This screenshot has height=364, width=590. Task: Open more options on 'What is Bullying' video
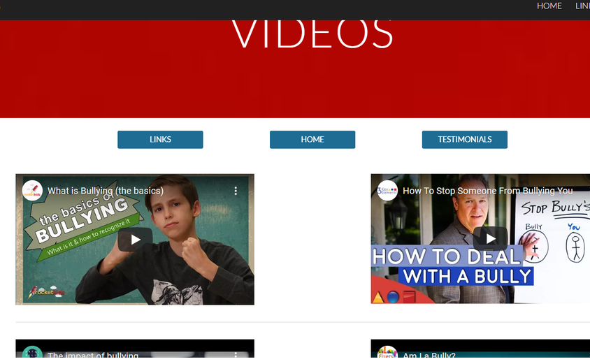coord(236,191)
